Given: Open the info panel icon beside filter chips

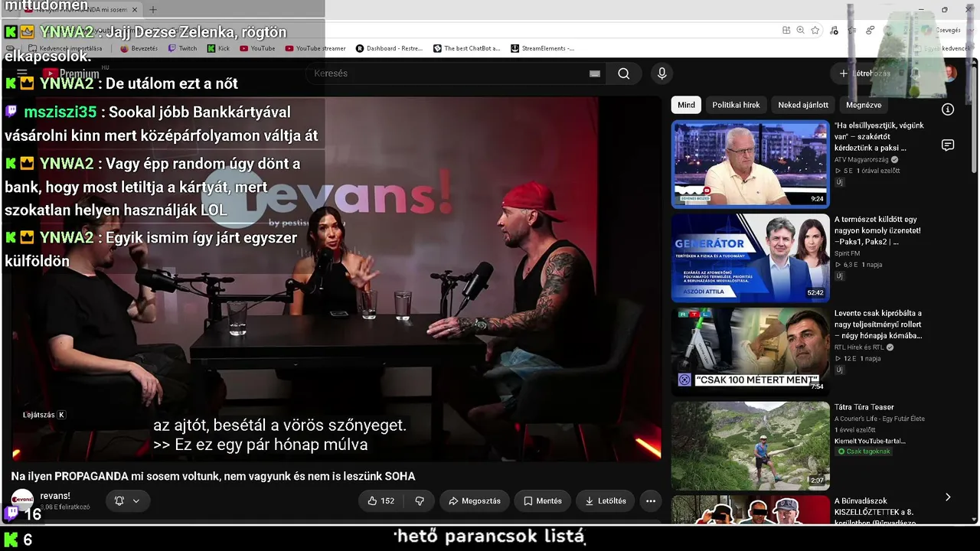Looking at the screenshot, I should (x=948, y=109).
